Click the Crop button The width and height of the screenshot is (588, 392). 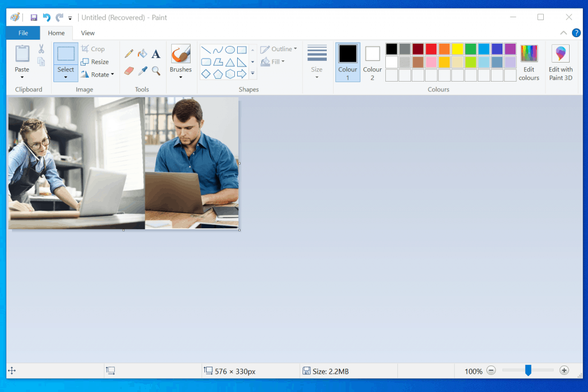click(93, 49)
